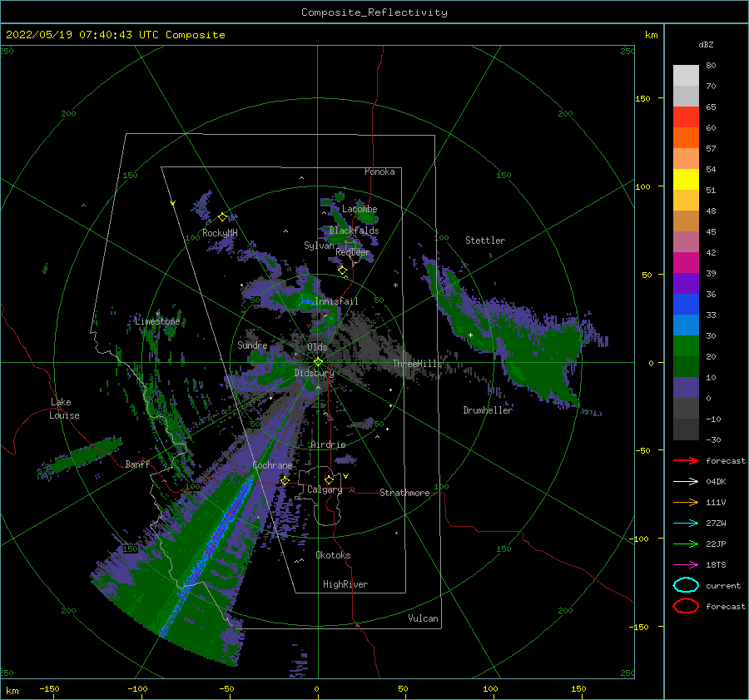Pick the lightest gray 80 dBZ swatch
The height and width of the screenshot is (700, 749).
(x=686, y=75)
